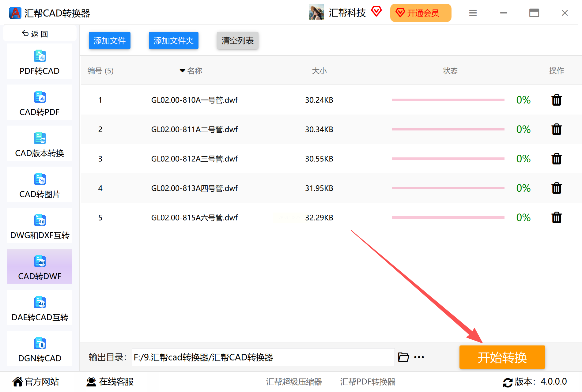Click the app logo icon
582x392 pixels.
[15, 13]
